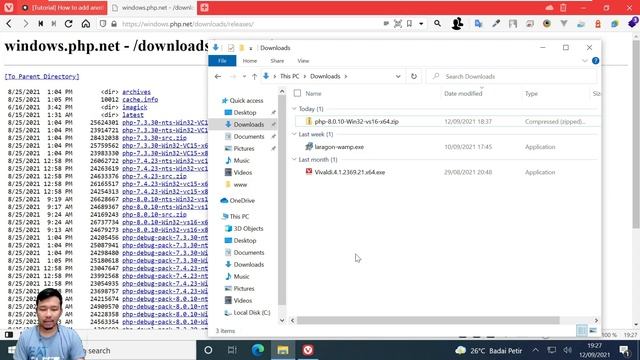
Task: Click the Vivaldi sync cloud icon
Action: pyautogui.click(x=549, y=7)
